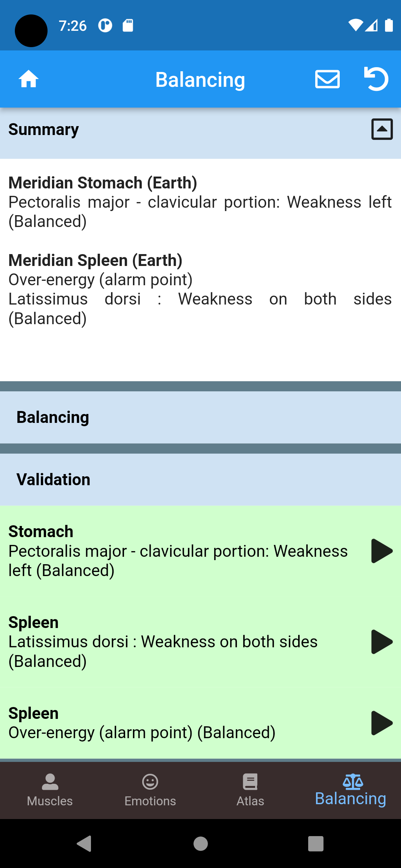This screenshot has height=868, width=401.
Task: Open the Stomach Weakness left row
Action: (178, 552)
